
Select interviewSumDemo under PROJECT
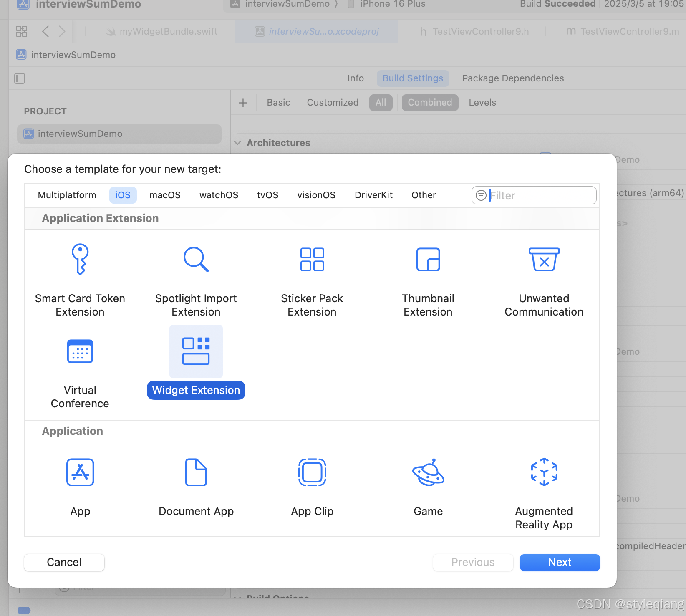point(119,134)
